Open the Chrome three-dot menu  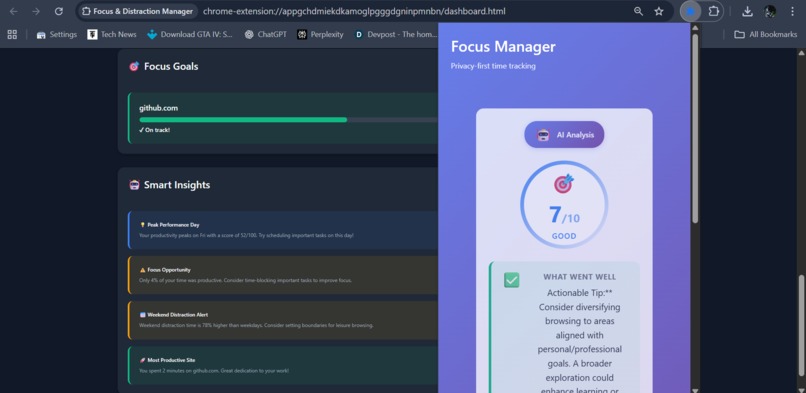(x=792, y=11)
